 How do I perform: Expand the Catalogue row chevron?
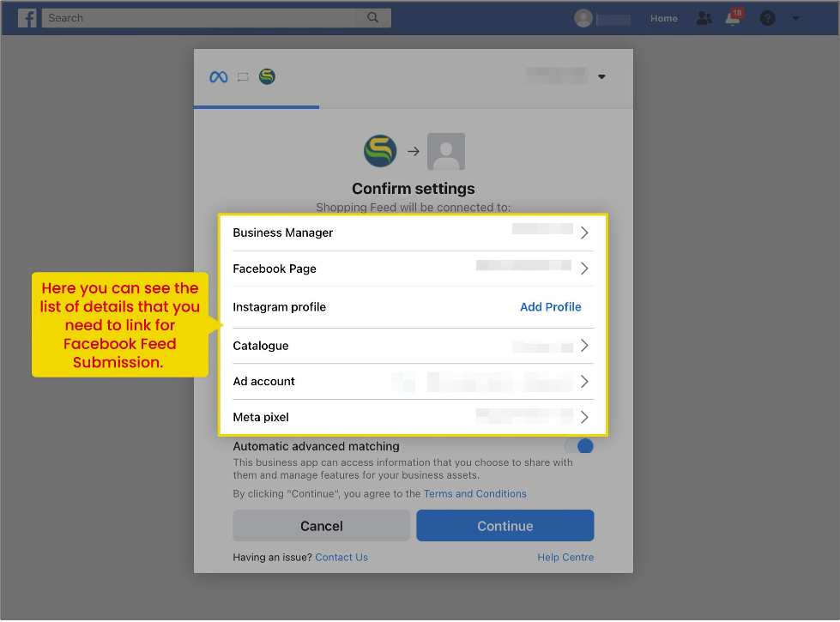(x=584, y=346)
